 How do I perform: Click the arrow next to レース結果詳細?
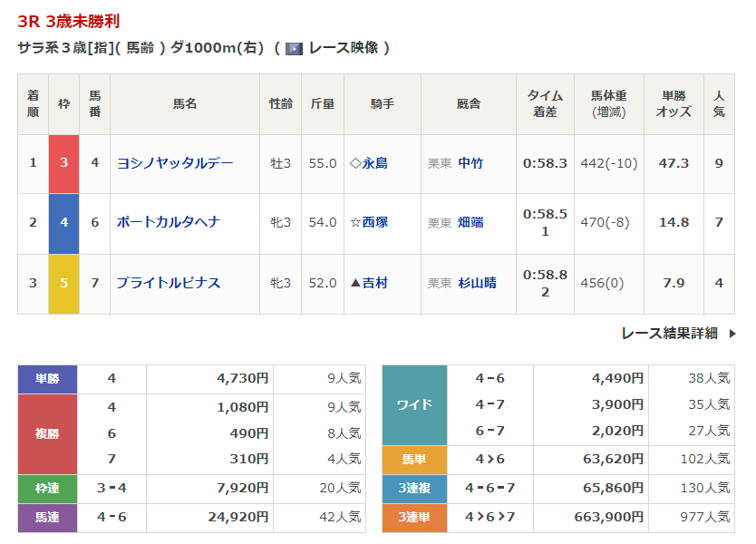point(732,334)
